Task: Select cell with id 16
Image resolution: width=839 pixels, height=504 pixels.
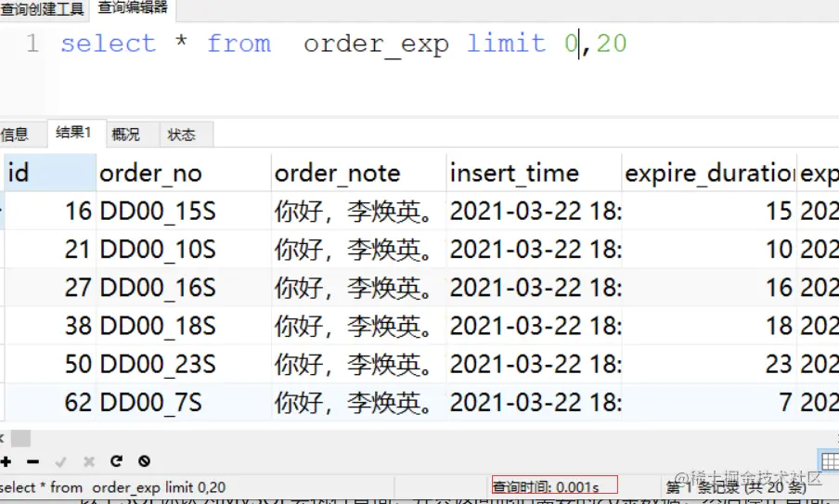Action: 50,211
